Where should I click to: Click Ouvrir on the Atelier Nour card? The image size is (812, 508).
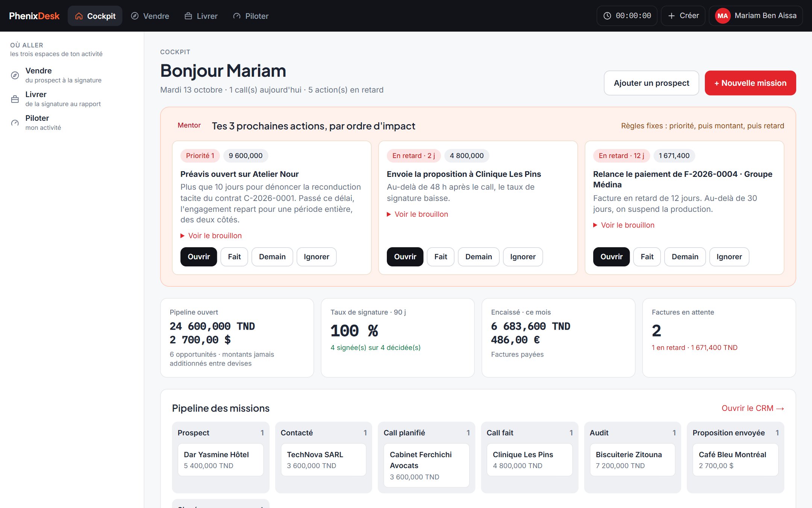click(x=198, y=257)
